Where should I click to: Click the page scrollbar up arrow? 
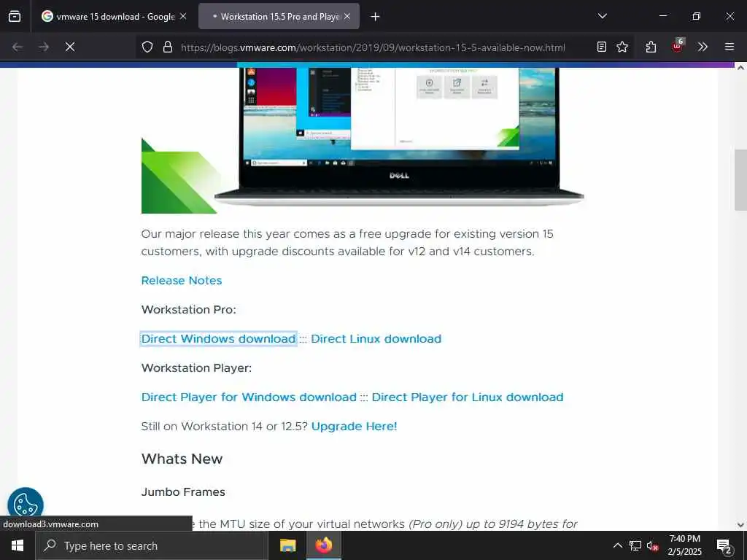(740, 68)
